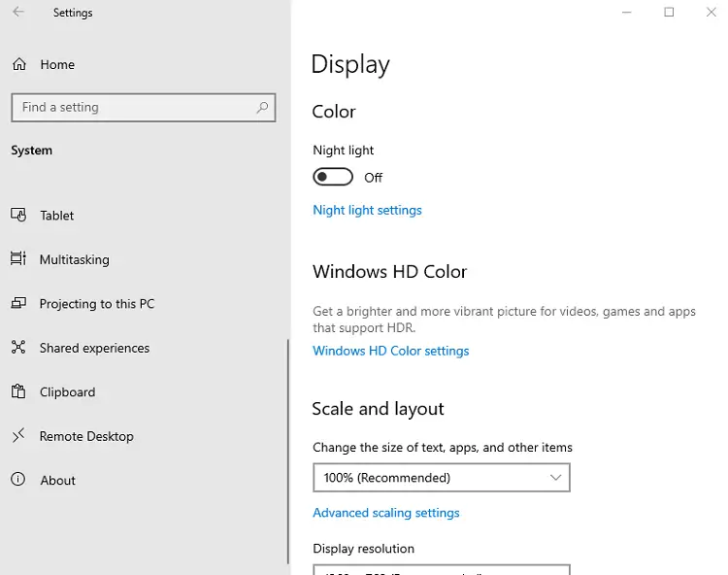The height and width of the screenshot is (575, 728).
Task: Open the Display resolution dropdown
Action: 442,570
